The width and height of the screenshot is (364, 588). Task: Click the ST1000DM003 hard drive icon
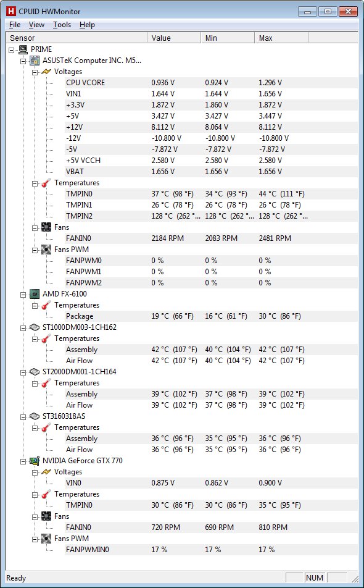click(x=35, y=327)
